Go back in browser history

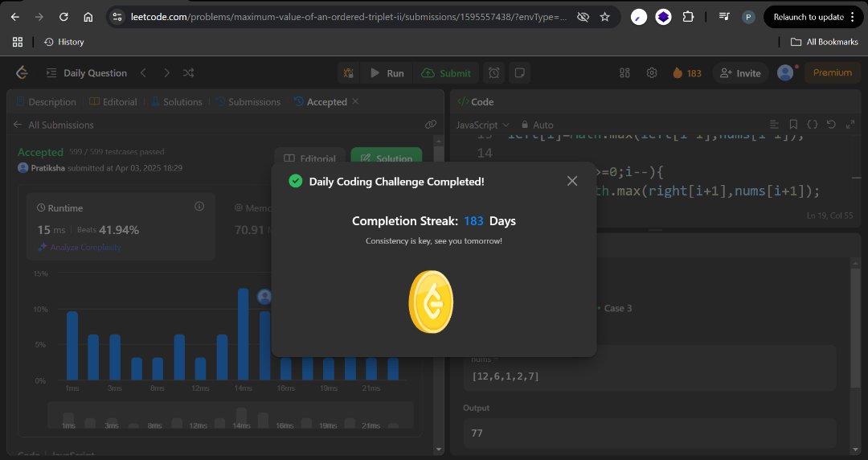point(15,17)
